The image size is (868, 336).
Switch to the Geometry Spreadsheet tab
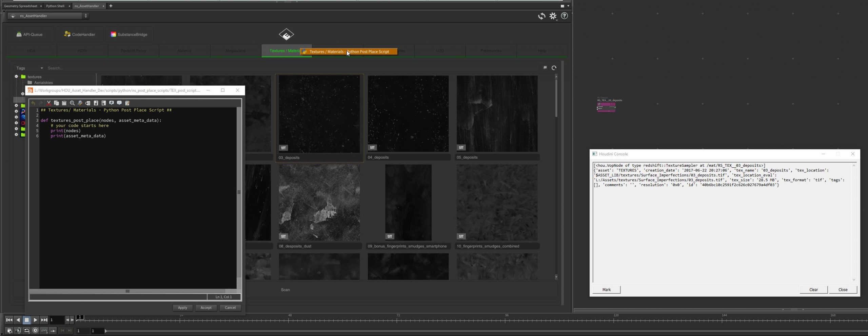(21, 6)
